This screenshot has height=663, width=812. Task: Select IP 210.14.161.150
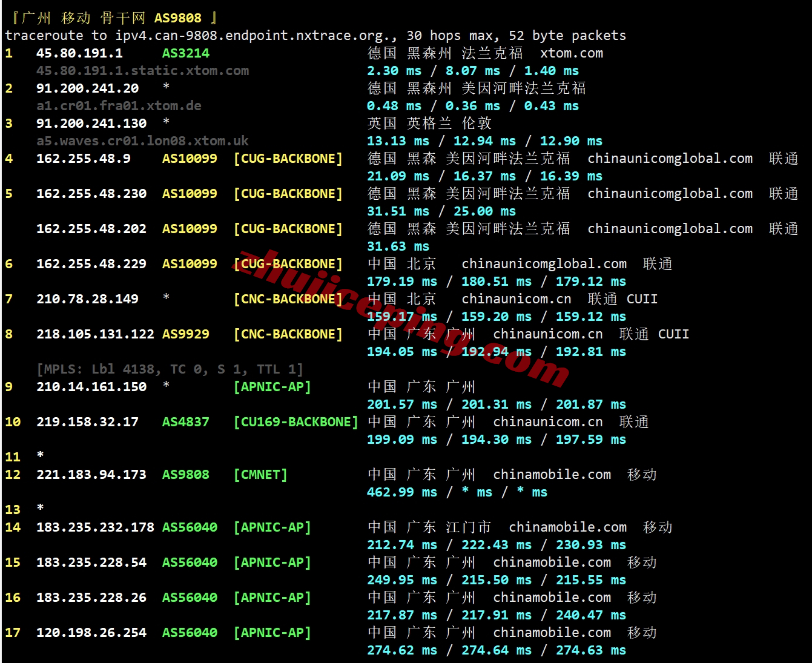click(91, 387)
